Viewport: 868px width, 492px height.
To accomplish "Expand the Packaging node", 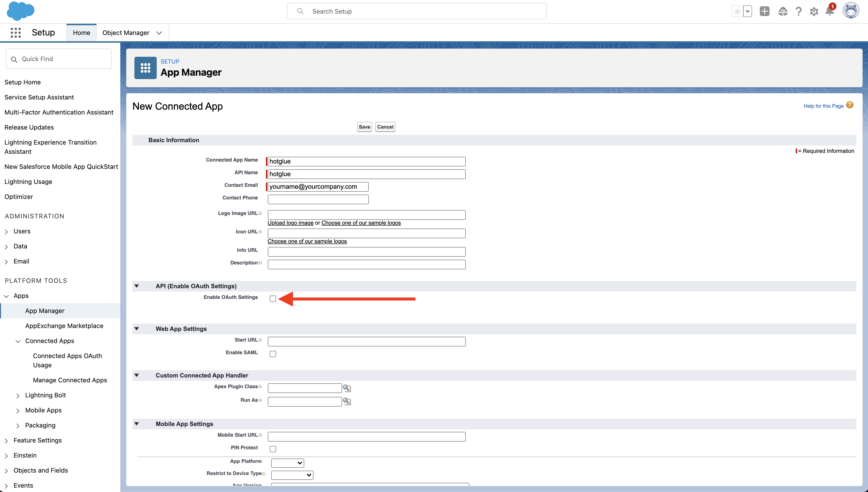I will [x=18, y=426].
